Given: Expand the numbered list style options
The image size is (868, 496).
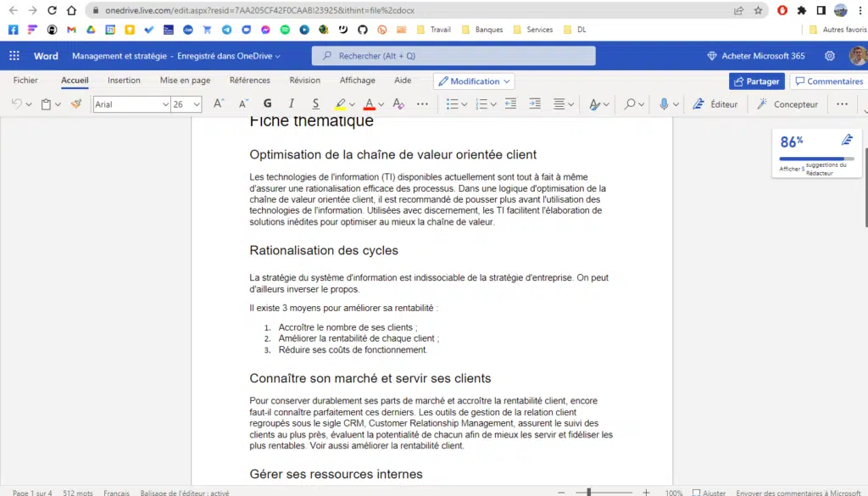Looking at the screenshot, I should tap(493, 104).
